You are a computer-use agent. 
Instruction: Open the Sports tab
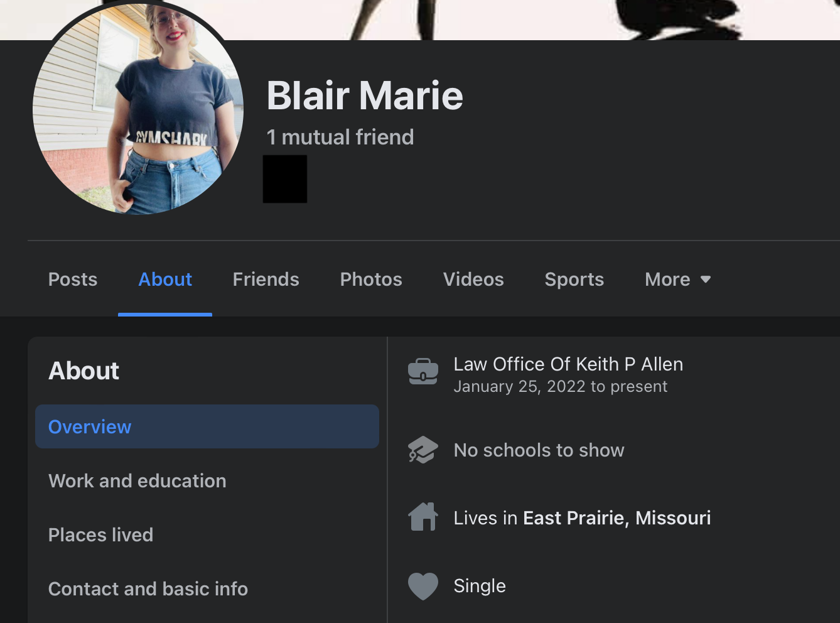574,279
